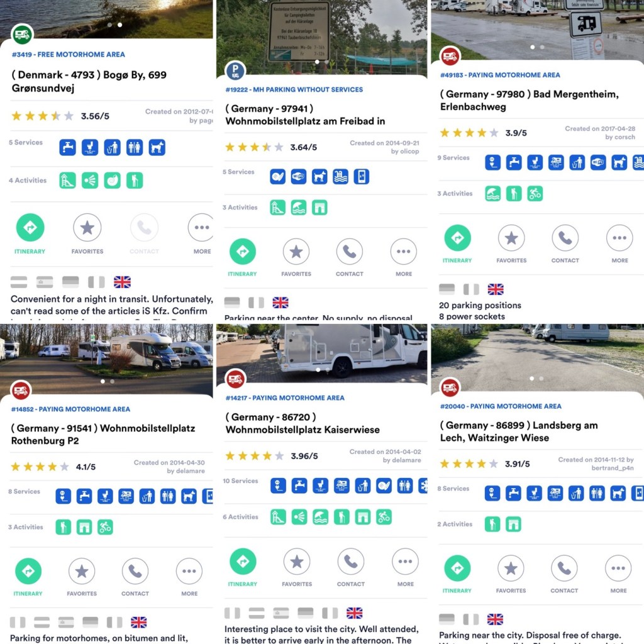644x644 pixels.
Task: Select the pets allowed icon at Bogø By
Action: pos(157,147)
